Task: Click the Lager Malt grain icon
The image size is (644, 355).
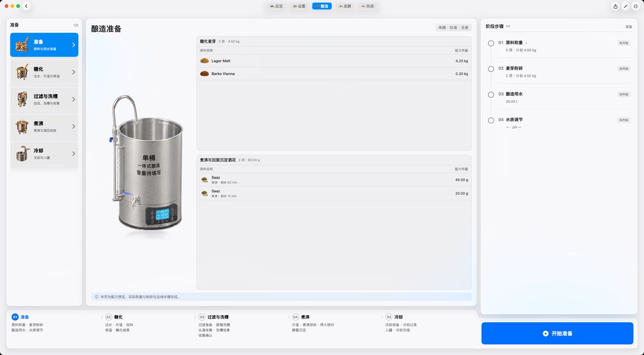Action: [x=204, y=61]
